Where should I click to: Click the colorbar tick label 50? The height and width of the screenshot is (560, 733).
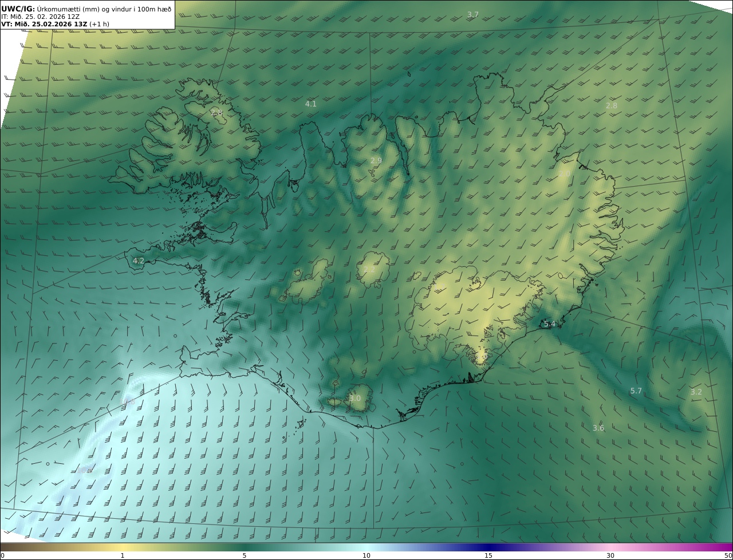tap(728, 555)
